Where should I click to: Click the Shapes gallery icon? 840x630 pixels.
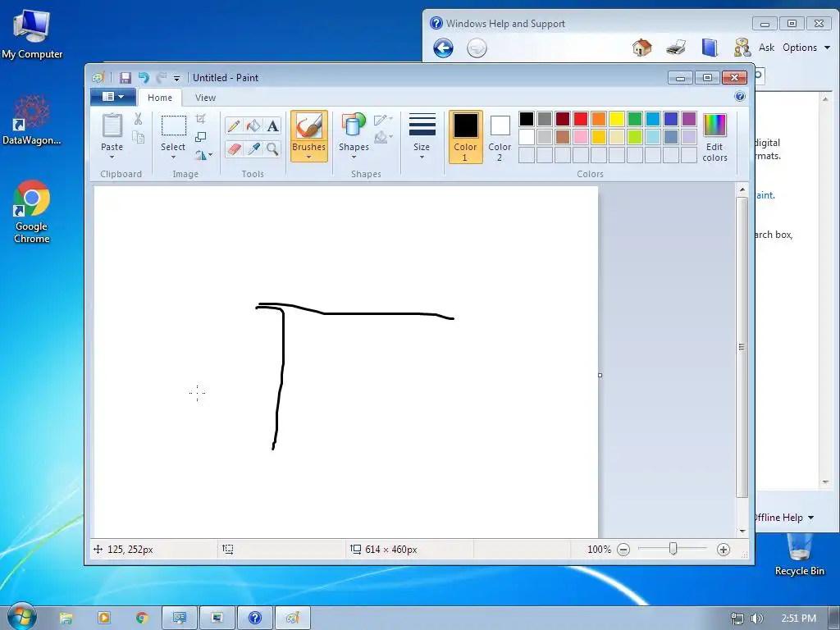coord(354,125)
